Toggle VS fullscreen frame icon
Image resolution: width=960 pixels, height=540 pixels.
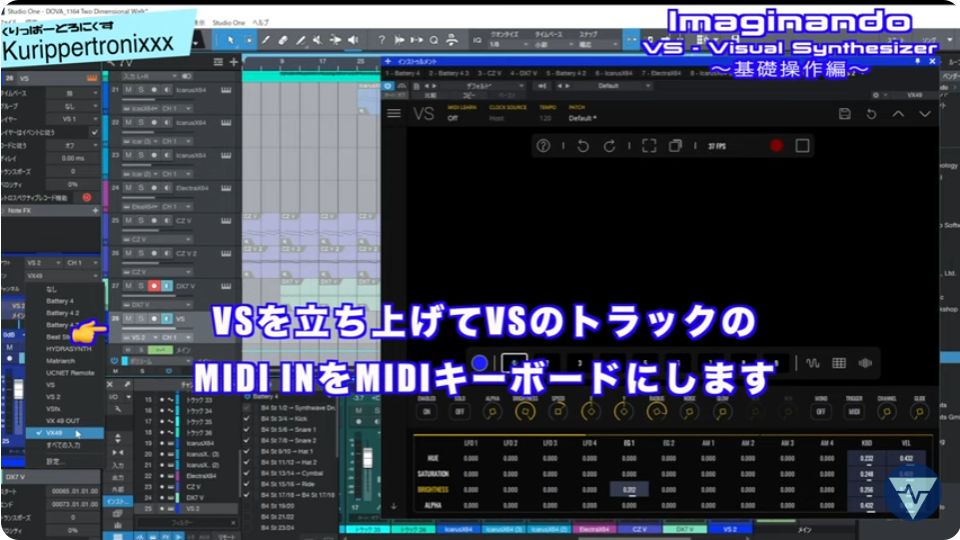pyautogui.click(x=649, y=146)
